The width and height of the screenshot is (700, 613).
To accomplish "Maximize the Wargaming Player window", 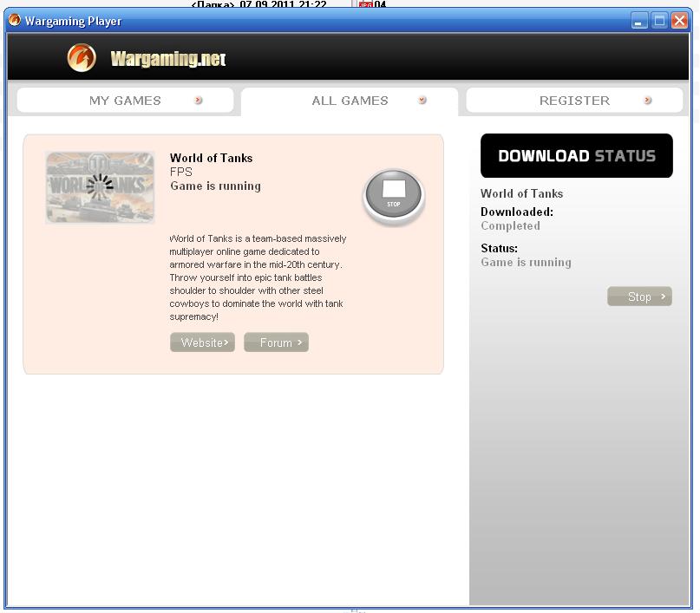I will click(x=659, y=21).
